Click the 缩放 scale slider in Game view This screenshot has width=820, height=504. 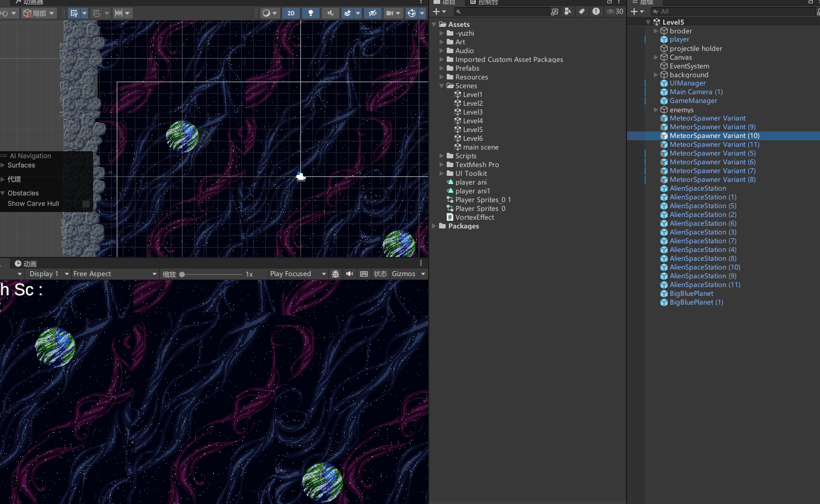coord(212,274)
